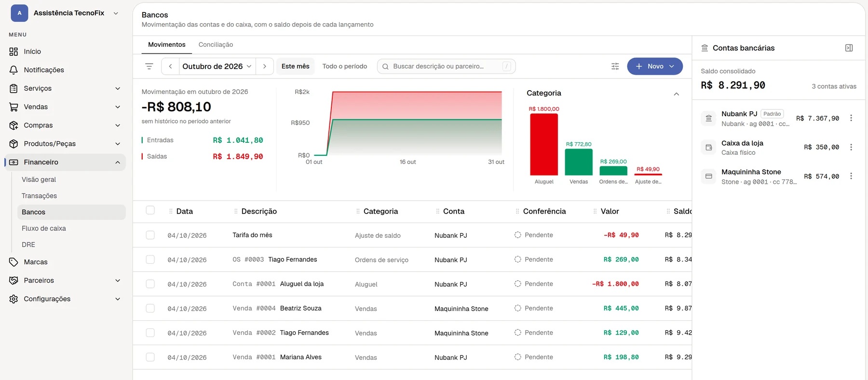This screenshot has height=380, width=868.
Task: Open Início from the sidebar
Action: coord(65,52)
